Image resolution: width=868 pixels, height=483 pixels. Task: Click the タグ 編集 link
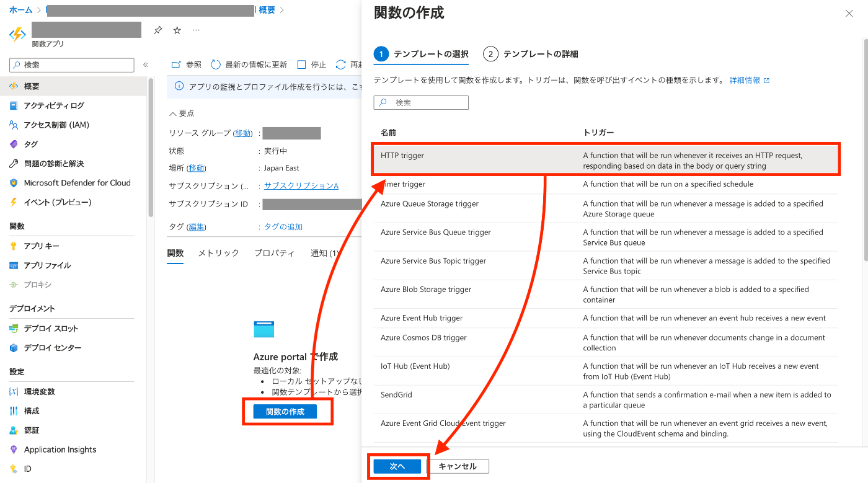(197, 227)
